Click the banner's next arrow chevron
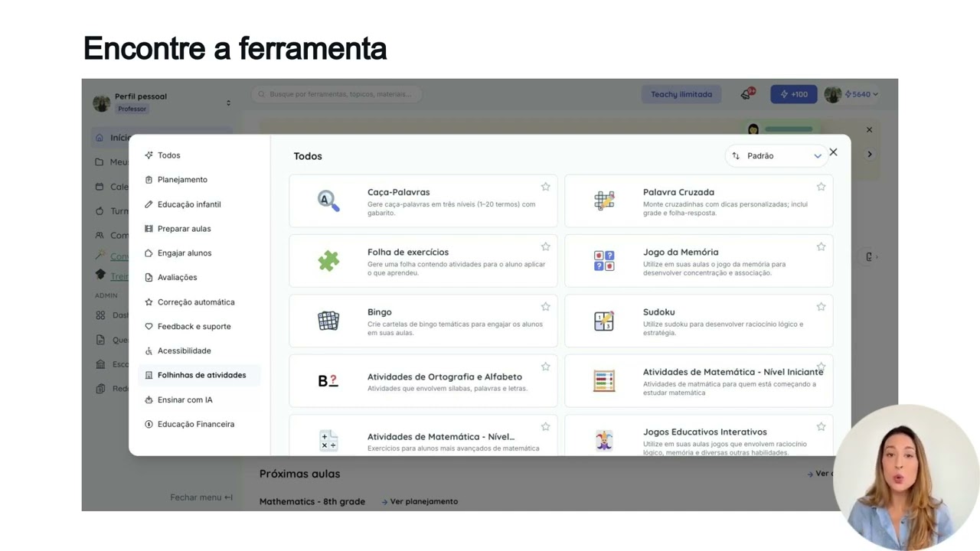The image size is (980, 551). pyautogui.click(x=869, y=155)
